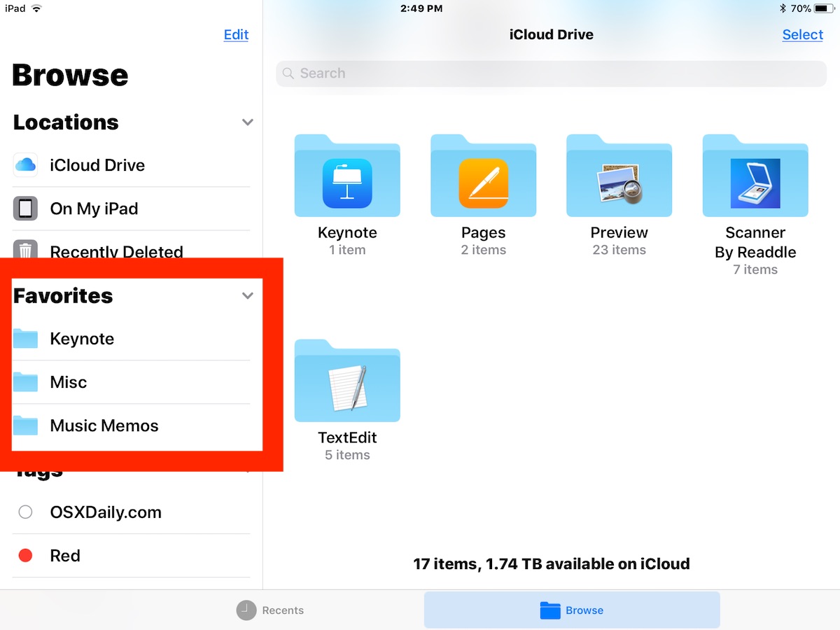Tap the Edit link in sidebar
This screenshot has height=630, width=840.
tap(236, 35)
